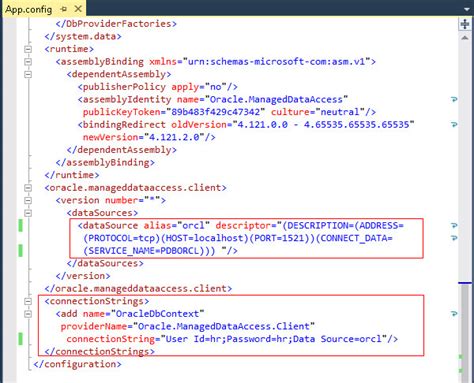Collapse the assemblyBinding element
474x383 pixels.
coord(28,62)
